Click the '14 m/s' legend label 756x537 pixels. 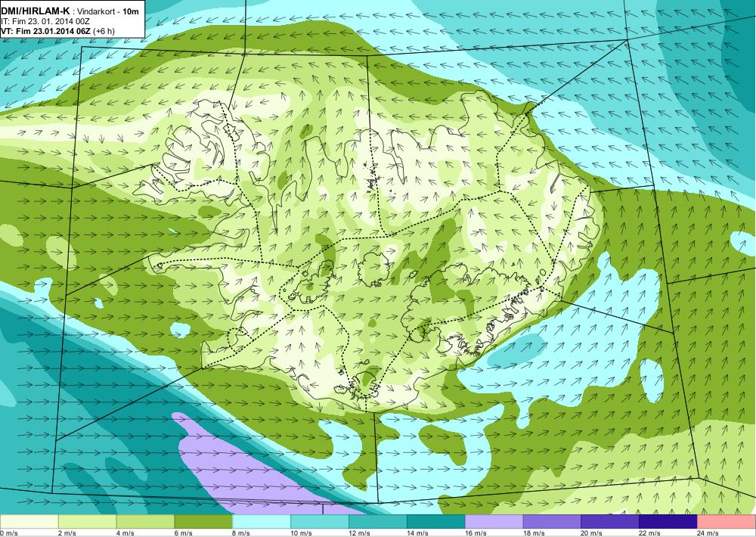[x=417, y=533]
